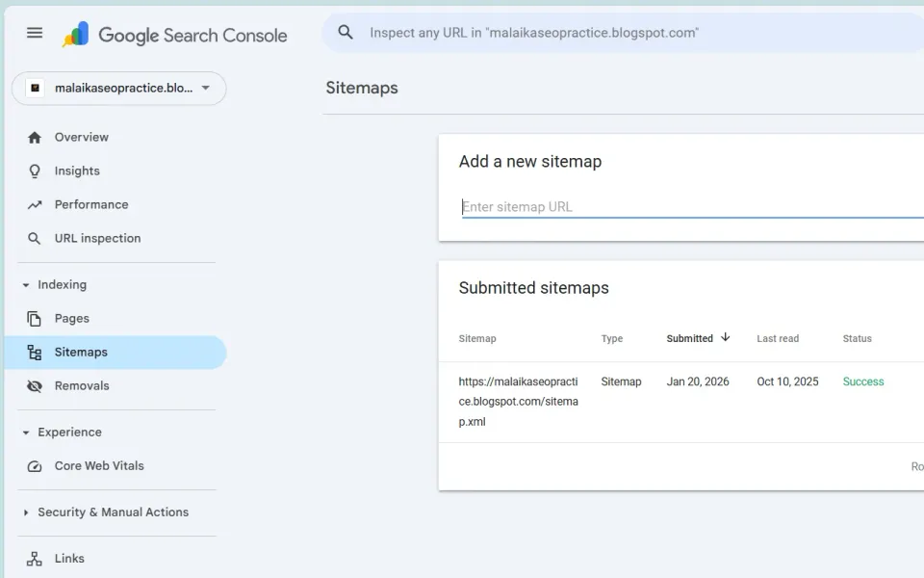
Task: Click the property favicon in selector
Action: (x=36, y=88)
